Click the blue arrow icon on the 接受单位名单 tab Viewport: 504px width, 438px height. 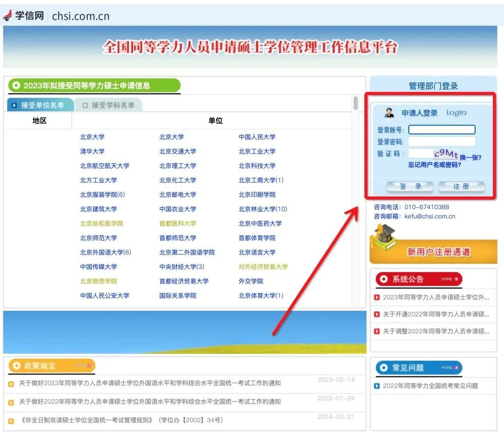pyautogui.click(x=14, y=105)
